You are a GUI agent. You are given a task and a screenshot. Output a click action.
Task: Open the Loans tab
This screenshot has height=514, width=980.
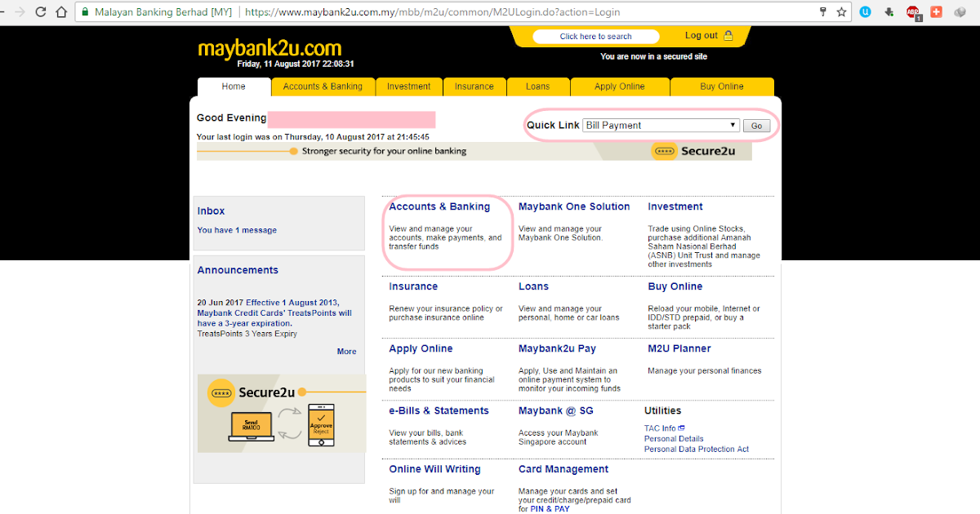click(538, 86)
